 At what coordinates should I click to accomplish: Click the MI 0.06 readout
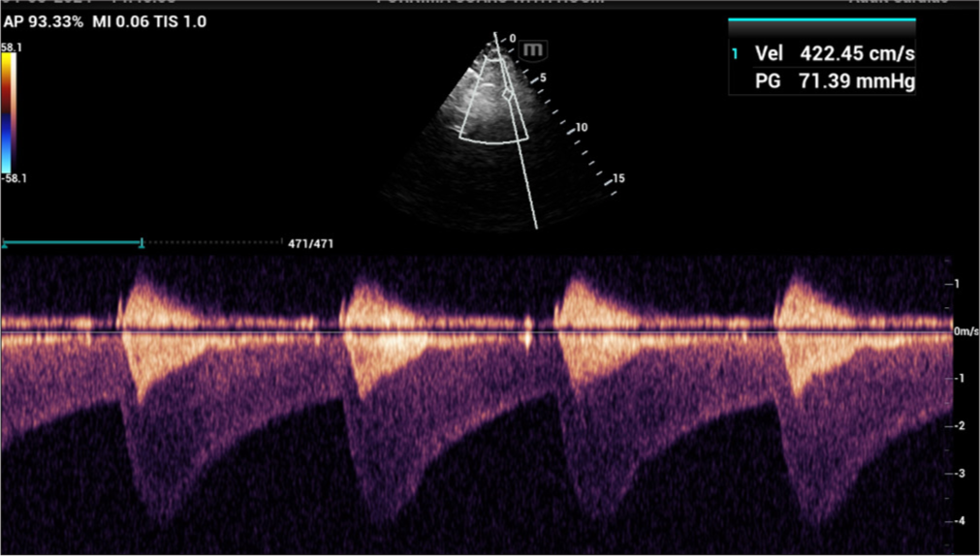122,22
